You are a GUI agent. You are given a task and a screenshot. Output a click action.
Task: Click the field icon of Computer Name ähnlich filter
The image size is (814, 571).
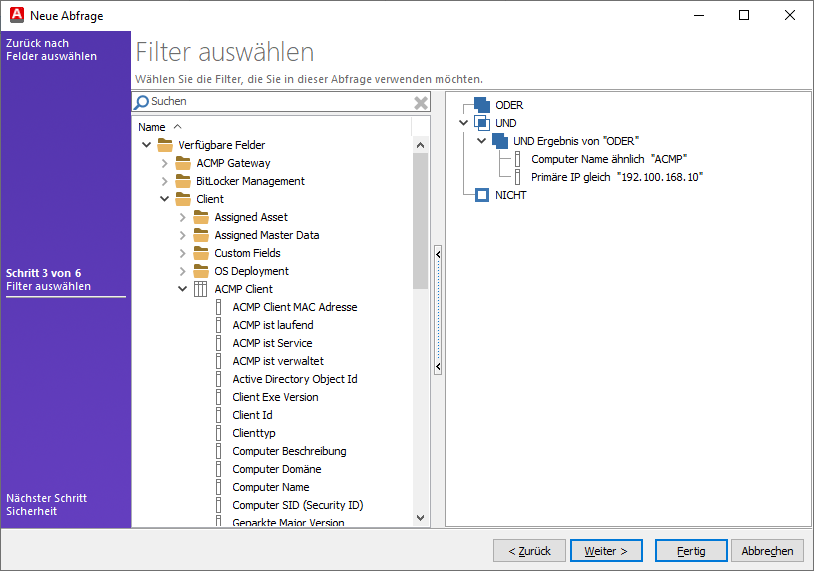point(518,159)
